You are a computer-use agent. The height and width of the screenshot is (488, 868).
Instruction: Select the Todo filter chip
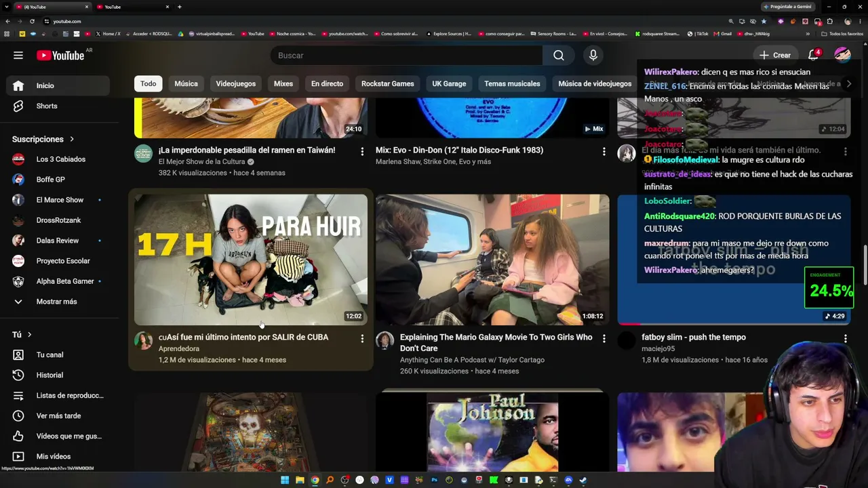149,84
